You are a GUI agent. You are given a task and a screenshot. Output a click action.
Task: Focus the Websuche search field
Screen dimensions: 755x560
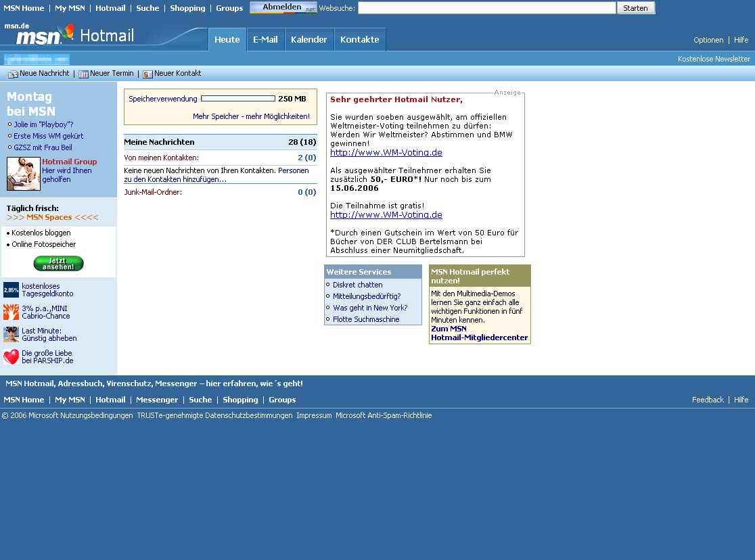487,8
